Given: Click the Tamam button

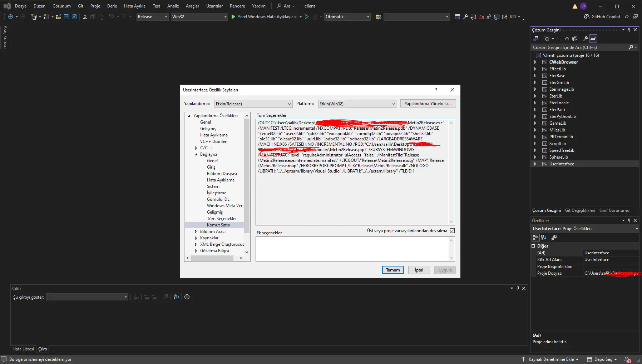Looking at the screenshot, I should [x=393, y=270].
